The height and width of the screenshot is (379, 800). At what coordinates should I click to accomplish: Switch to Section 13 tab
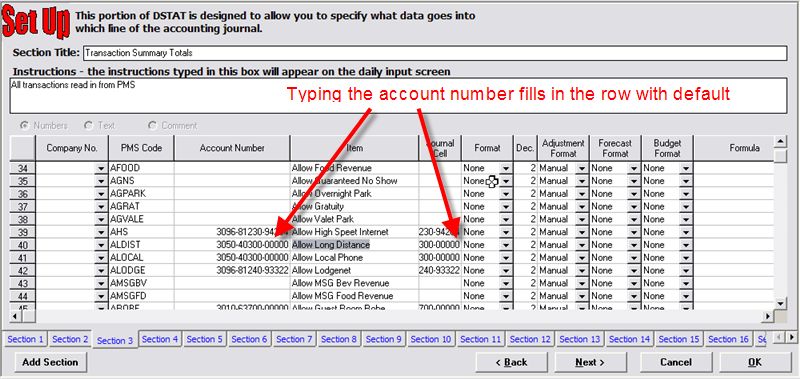pyautogui.click(x=580, y=339)
